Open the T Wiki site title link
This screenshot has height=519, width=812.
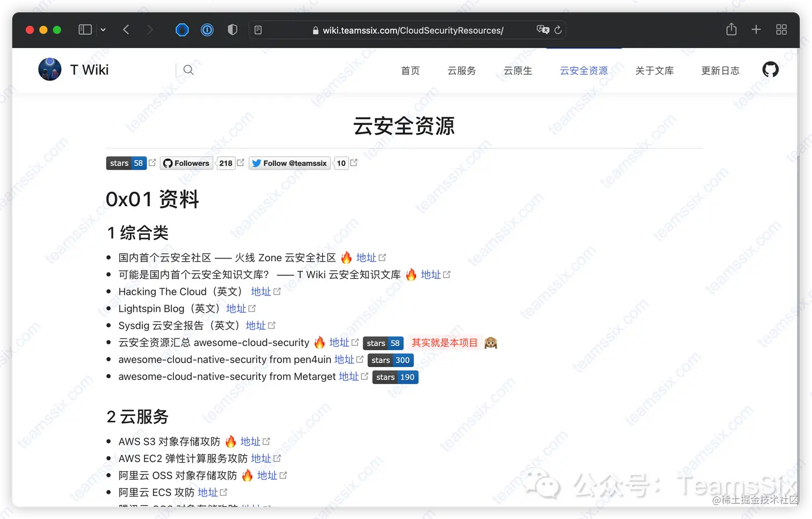point(89,70)
